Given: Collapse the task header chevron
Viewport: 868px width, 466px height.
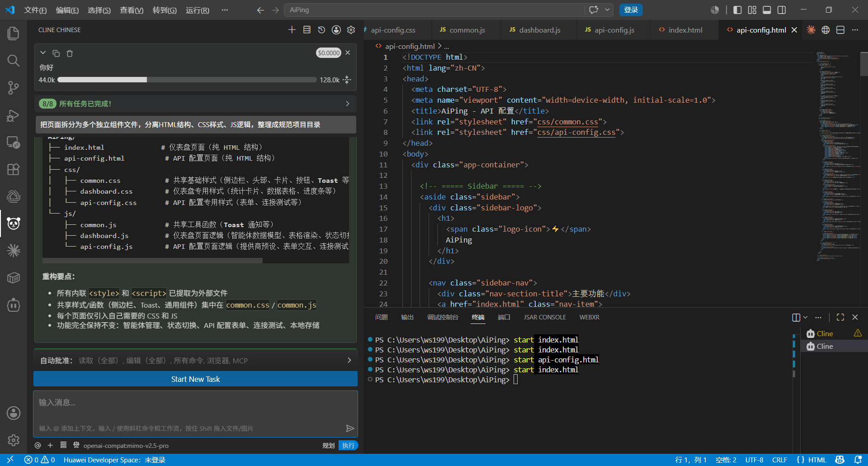Looking at the screenshot, I should point(43,53).
